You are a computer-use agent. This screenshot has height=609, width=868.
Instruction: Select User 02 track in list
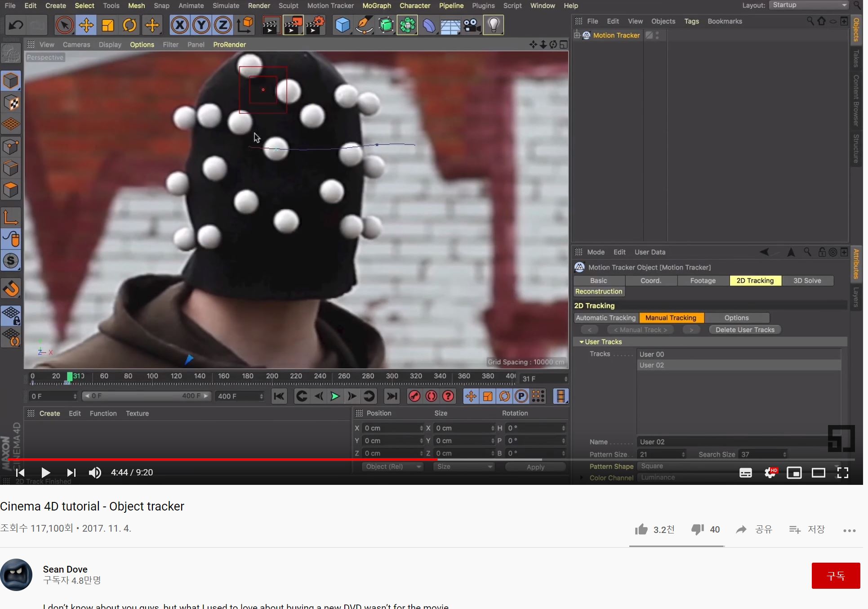(x=739, y=365)
